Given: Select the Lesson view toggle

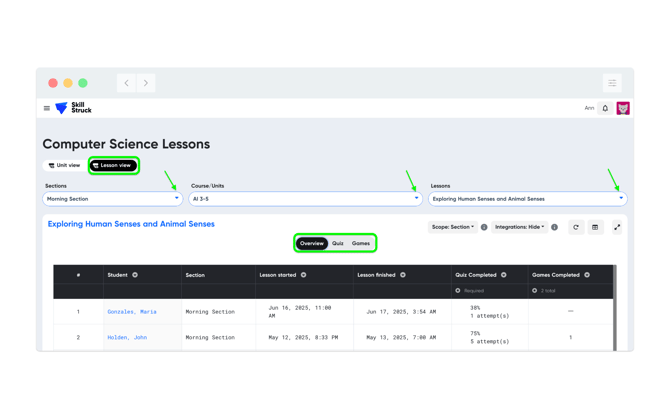Looking at the screenshot, I should click(114, 165).
